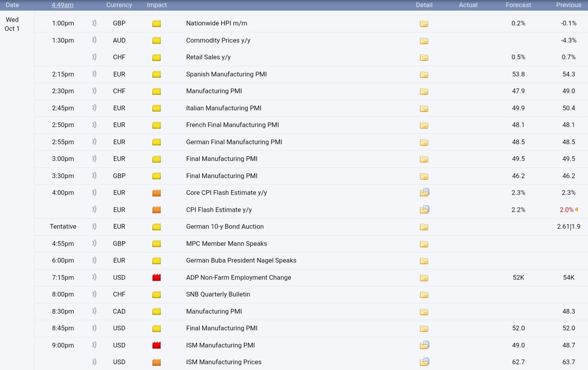
Task: Open German Buba President Nagel Speaks event
Action: (241, 261)
